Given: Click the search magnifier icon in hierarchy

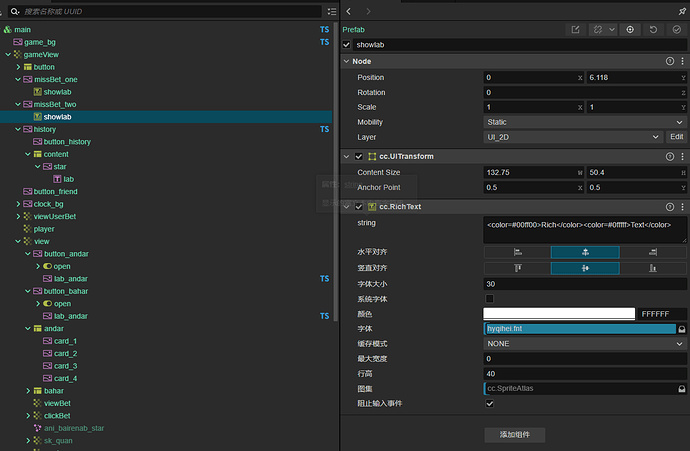Looking at the screenshot, I should (x=15, y=11).
